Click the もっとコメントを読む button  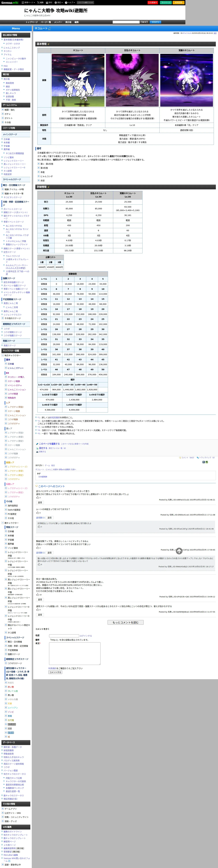(x=125, y=622)
